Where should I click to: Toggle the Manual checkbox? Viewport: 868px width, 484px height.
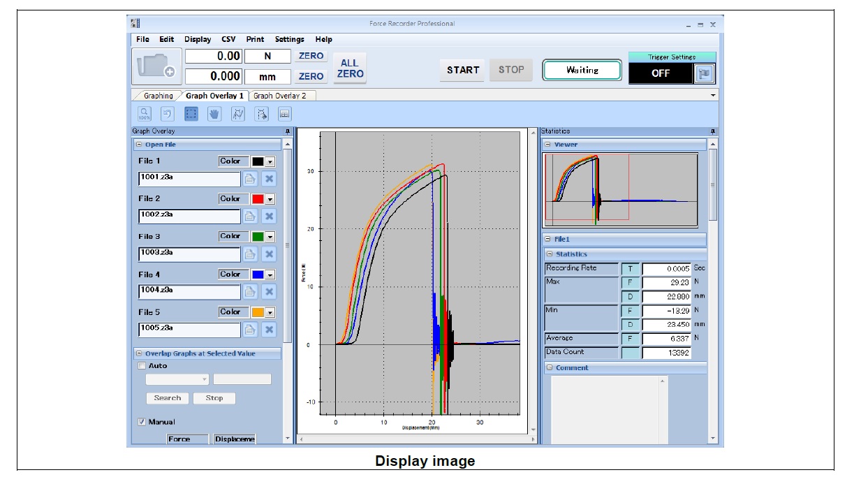142,422
